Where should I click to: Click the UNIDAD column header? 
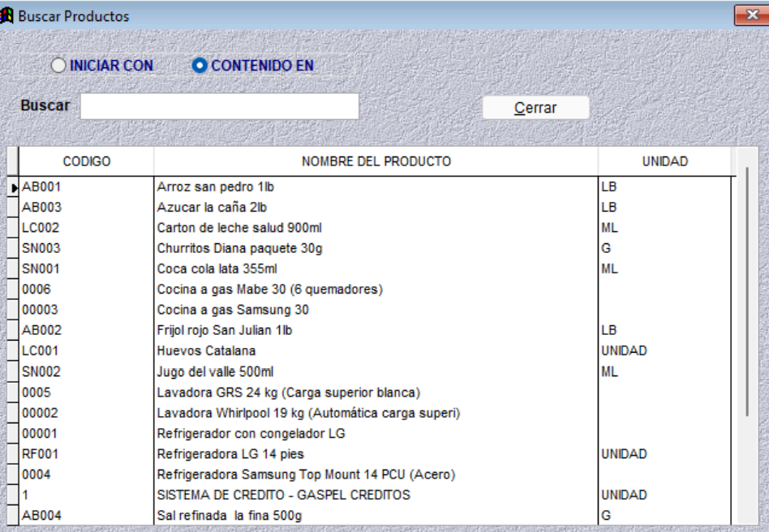664,162
